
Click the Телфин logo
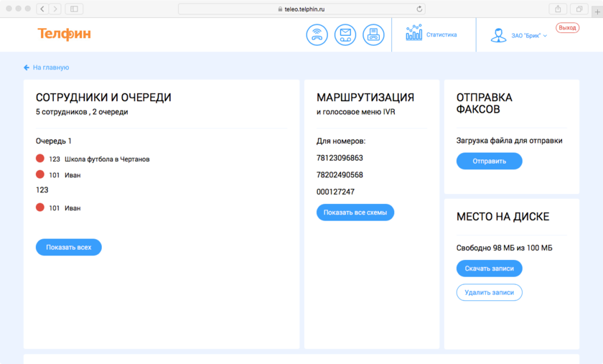pos(64,34)
